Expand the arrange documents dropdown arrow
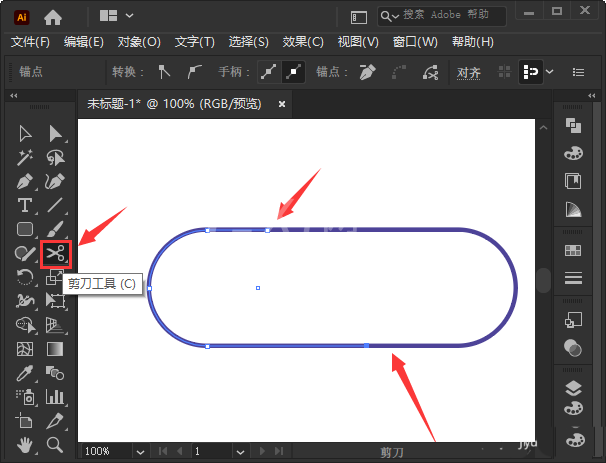Image resolution: width=606 pixels, height=463 pixels. pyautogui.click(x=129, y=16)
